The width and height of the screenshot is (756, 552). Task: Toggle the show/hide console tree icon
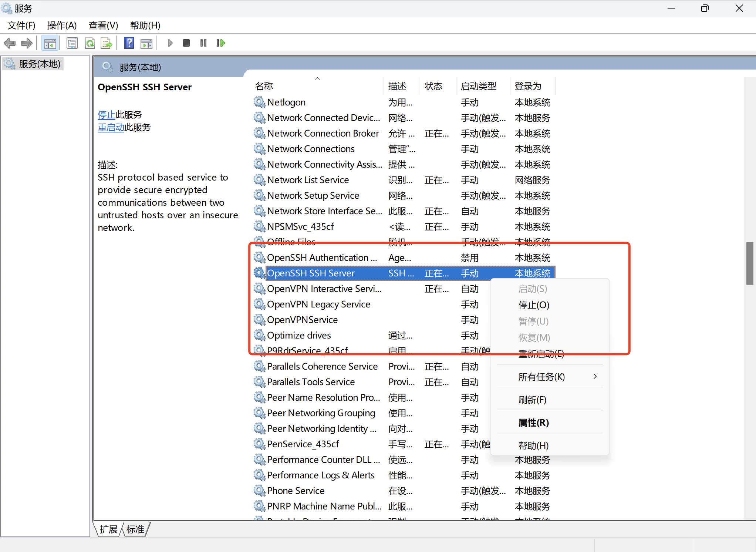50,43
